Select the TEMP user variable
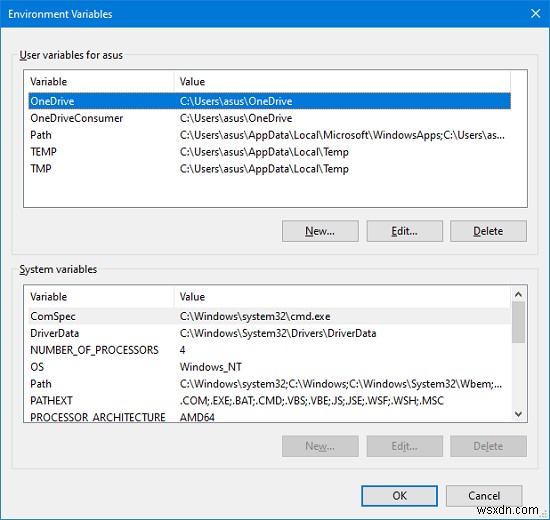The width and height of the screenshot is (550, 520). pos(269,152)
